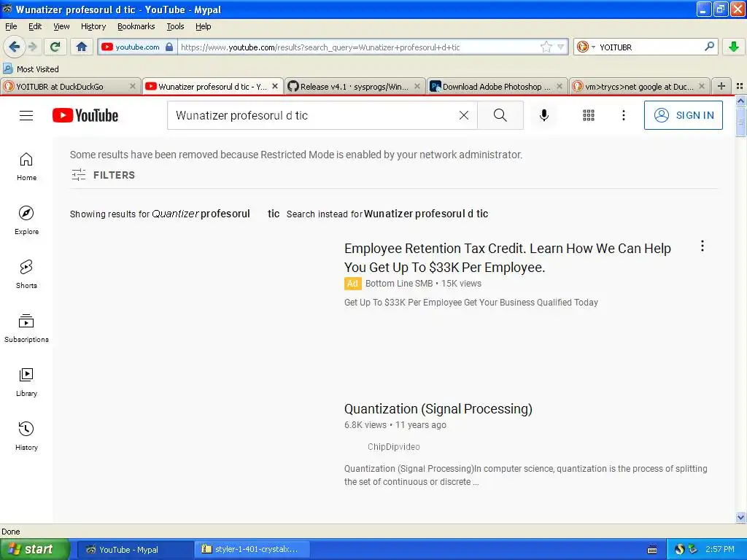The height and width of the screenshot is (560, 747).
Task: Select YouTube - Mypal taskbar button
Action: pos(135,550)
